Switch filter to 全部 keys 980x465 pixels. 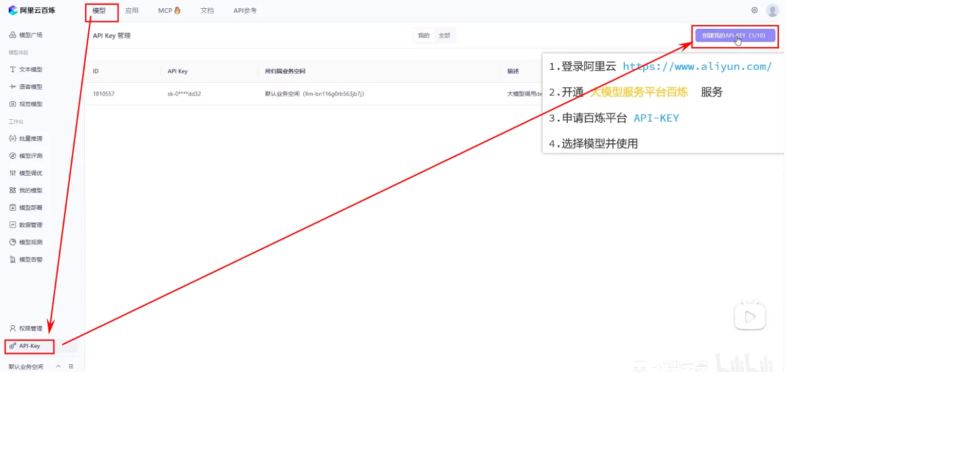pyautogui.click(x=444, y=35)
